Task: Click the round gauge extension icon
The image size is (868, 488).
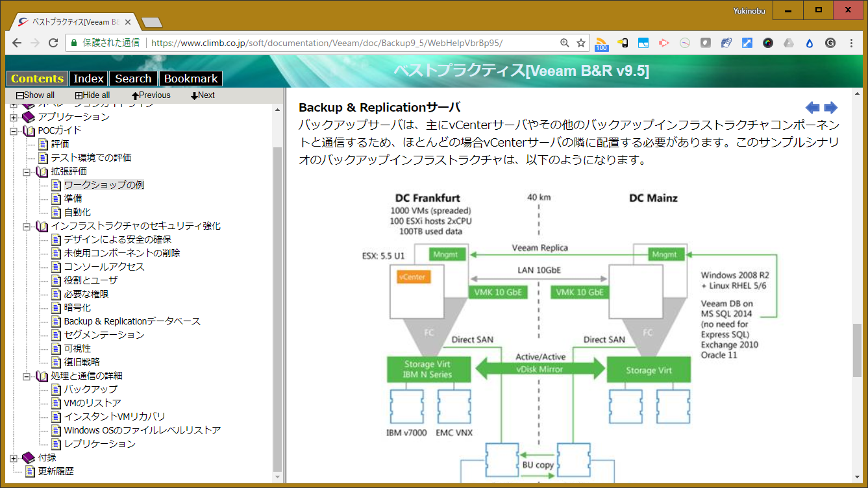Action: [684, 43]
